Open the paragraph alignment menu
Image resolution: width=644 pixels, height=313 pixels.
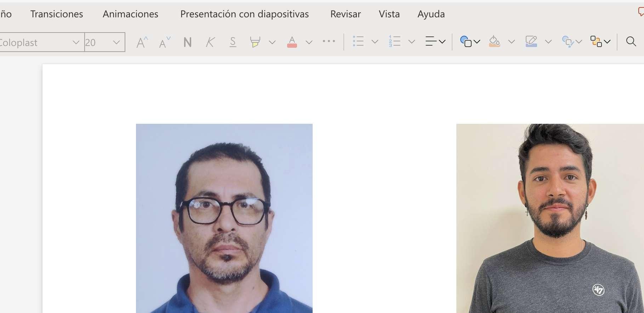tap(435, 41)
